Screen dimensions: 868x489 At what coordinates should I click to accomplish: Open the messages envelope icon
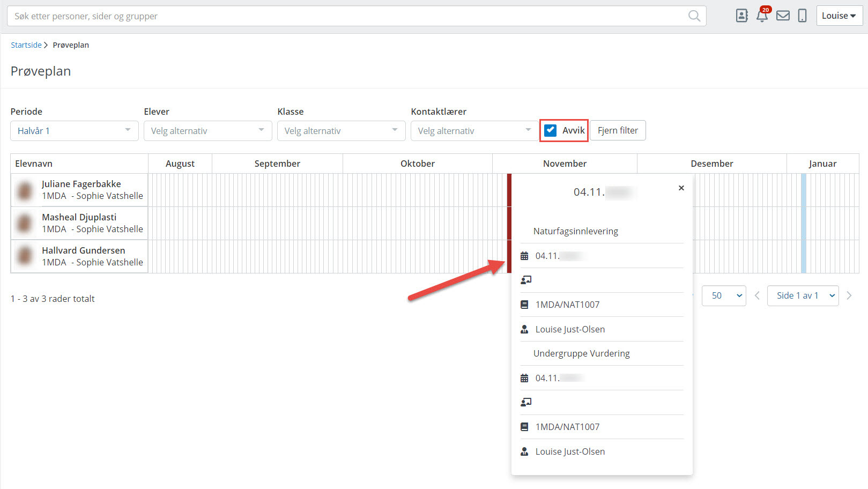tap(783, 16)
